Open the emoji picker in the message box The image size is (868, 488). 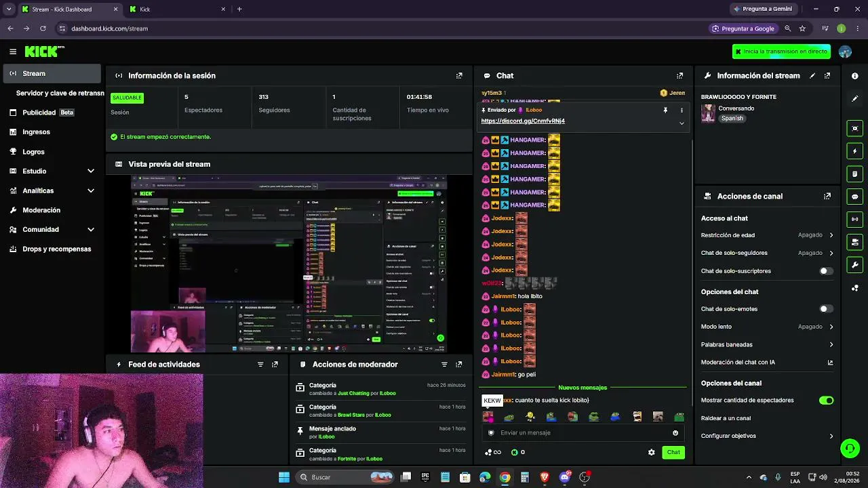[x=675, y=433]
